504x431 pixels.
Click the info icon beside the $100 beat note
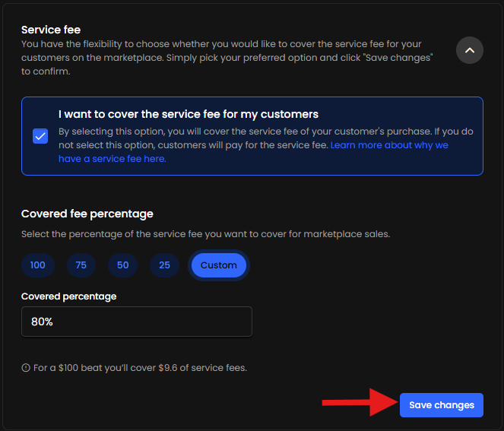tap(26, 368)
